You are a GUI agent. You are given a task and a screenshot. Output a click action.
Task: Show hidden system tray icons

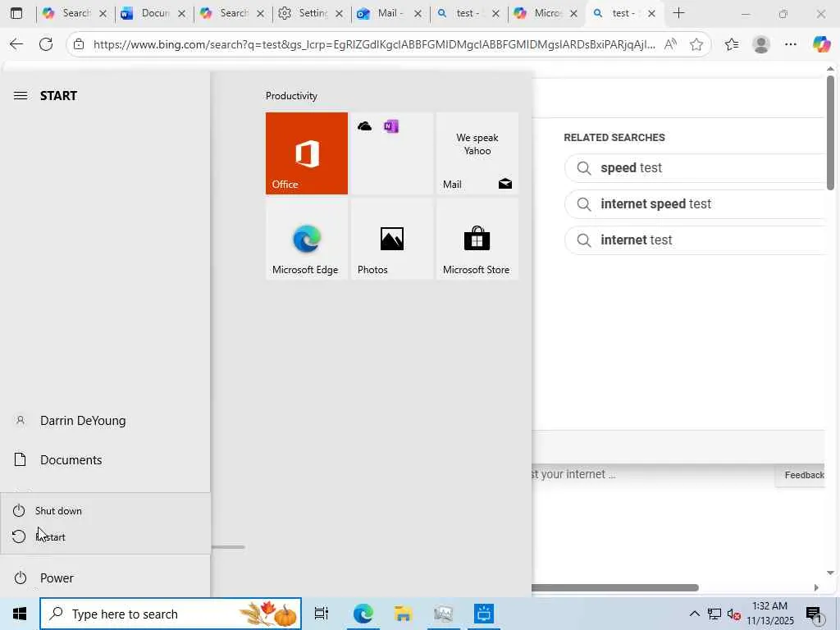pos(694,614)
